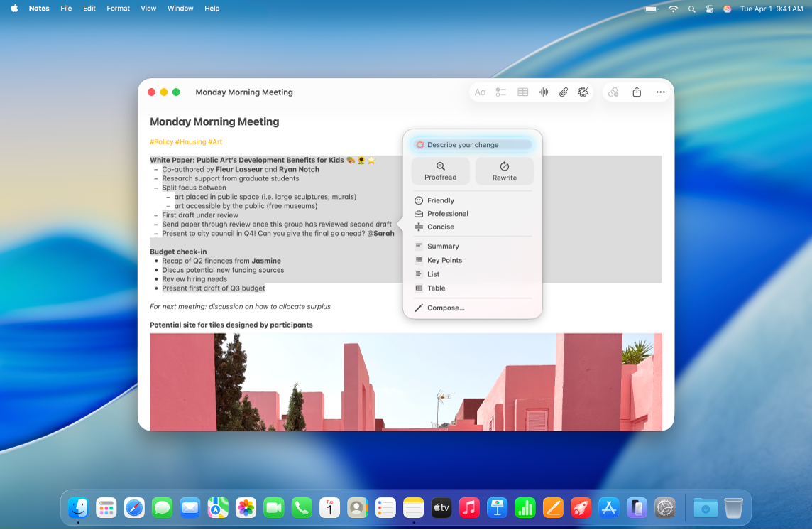Select the Friendly tone option
The width and height of the screenshot is (812, 530).
(440, 200)
